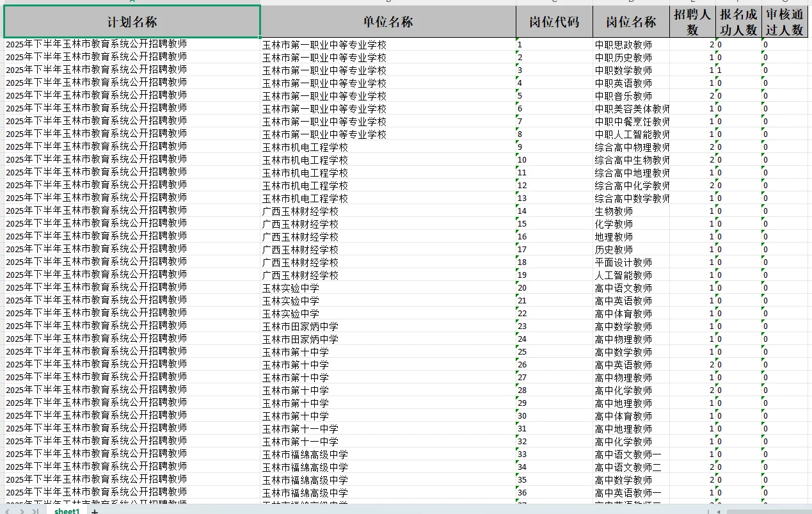Viewport: 812px width, 514px height.
Task: Select the 招聘人数 header cell
Action: coord(693,21)
